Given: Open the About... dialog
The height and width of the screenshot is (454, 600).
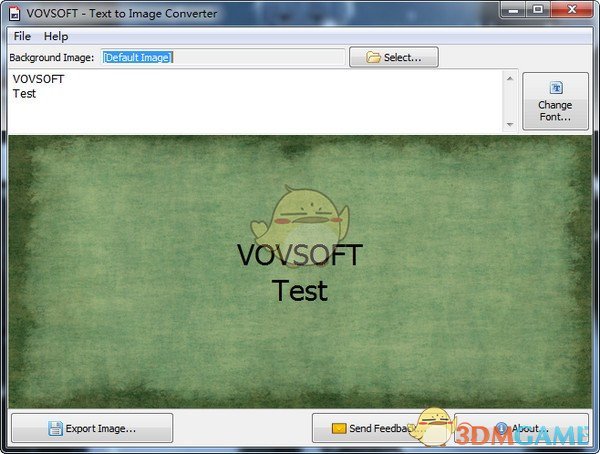Looking at the screenshot, I should 522,428.
